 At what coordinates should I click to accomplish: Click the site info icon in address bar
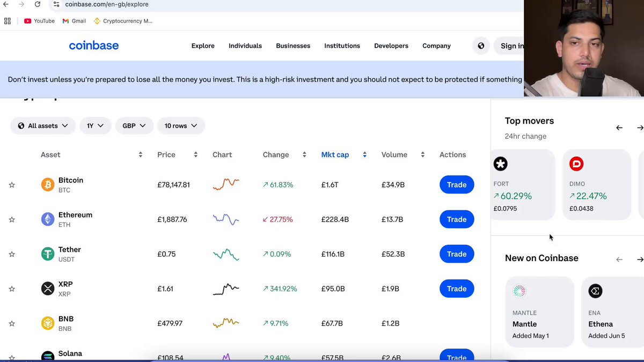tap(56, 4)
